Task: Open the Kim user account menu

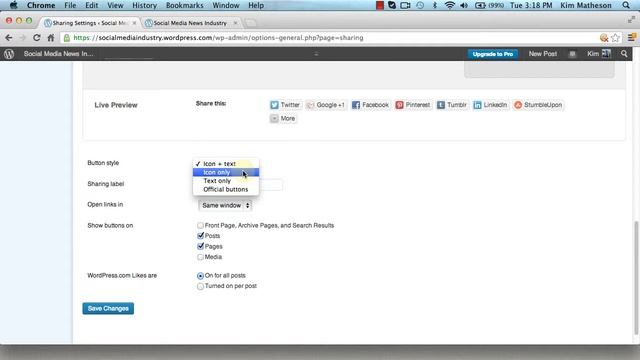Action: [599, 53]
